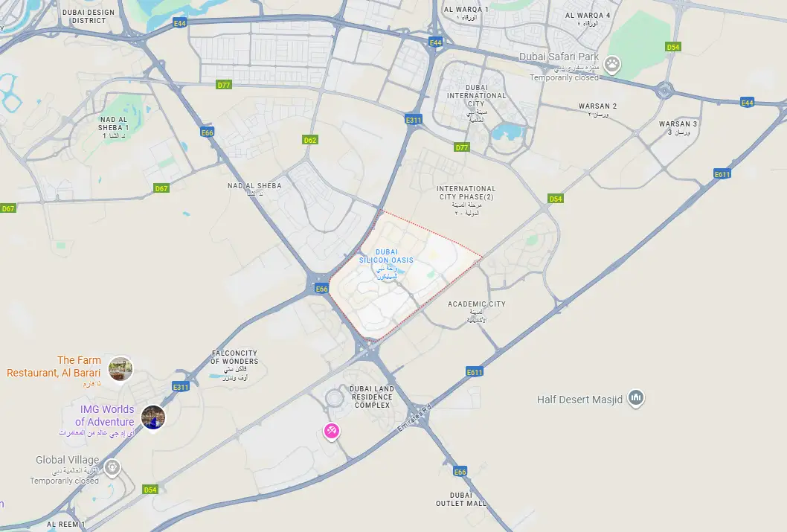Viewport: 787px width, 532px height.
Task: Click the Dubai Safari Park paw pin icon
Action: tap(612, 64)
